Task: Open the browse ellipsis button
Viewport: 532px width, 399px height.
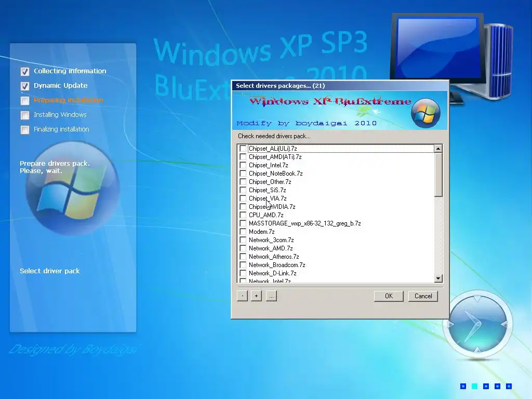Action: (271, 296)
